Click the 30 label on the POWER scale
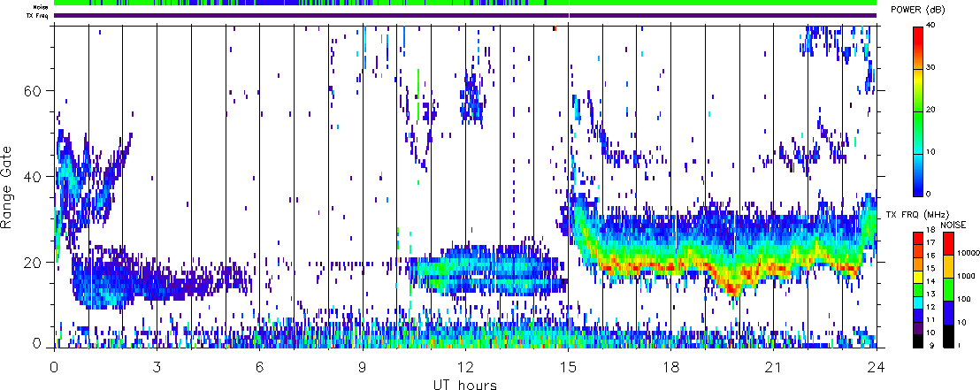This screenshot has width=980, height=390. point(931,67)
